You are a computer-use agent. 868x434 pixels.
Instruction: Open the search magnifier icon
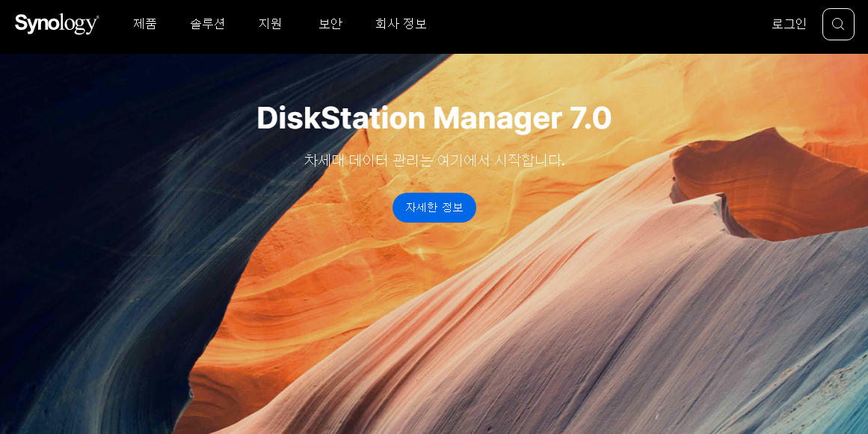[x=838, y=25]
